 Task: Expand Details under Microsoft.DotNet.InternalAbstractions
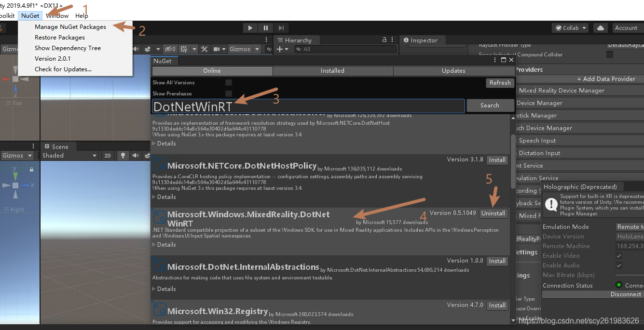coord(164,289)
